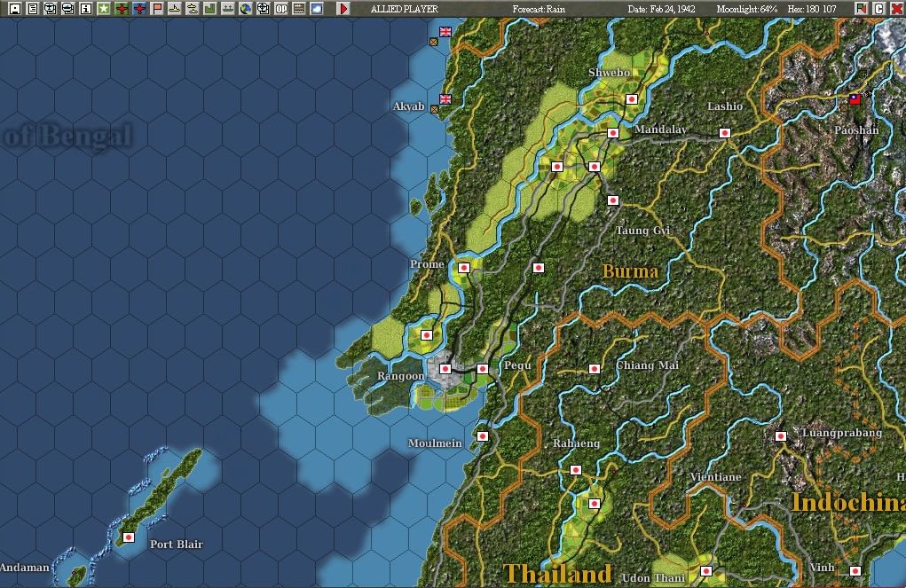Select the Japanese base marker at Rahaeng
The height and width of the screenshot is (588, 906).
coord(576,470)
